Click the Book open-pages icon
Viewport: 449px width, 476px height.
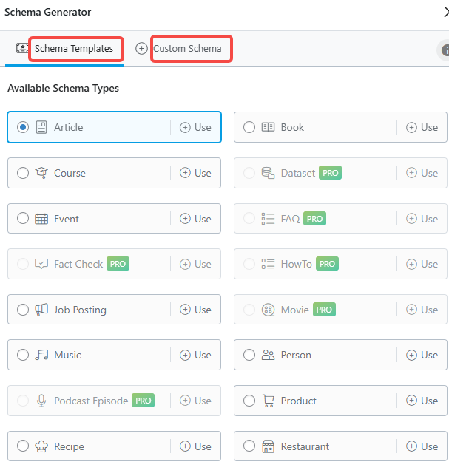click(x=268, y=127)
